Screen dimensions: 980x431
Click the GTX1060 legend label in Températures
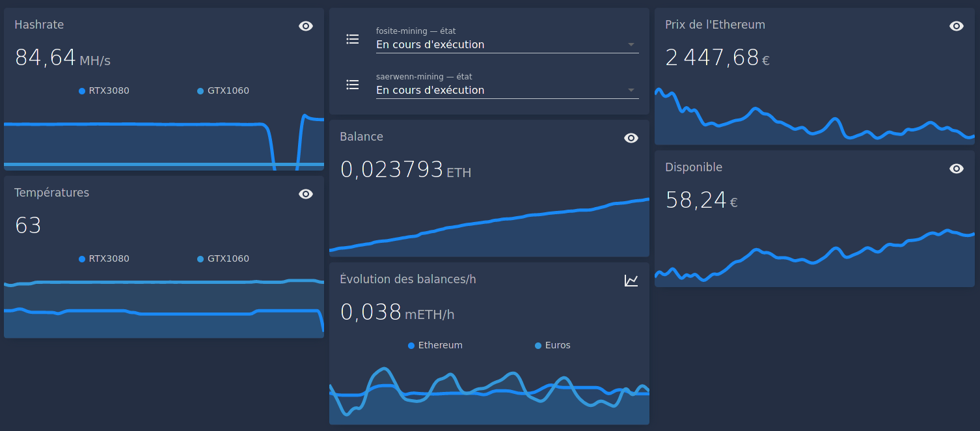[x=229, y=258]
